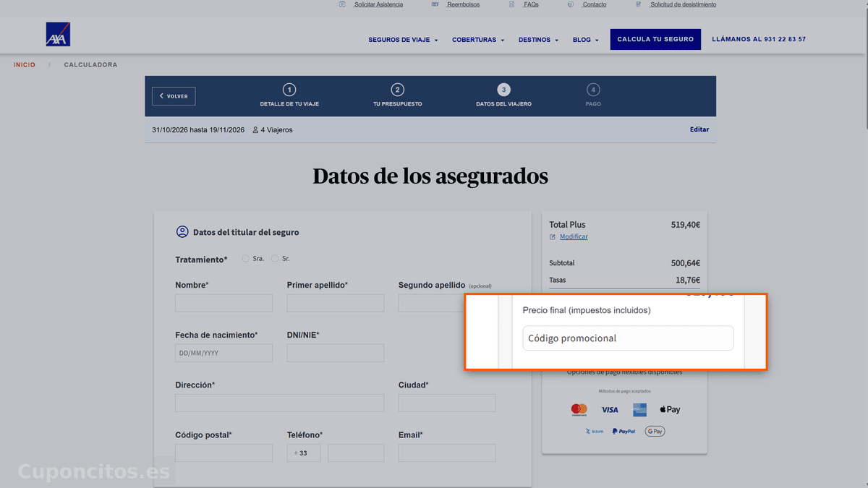Image resolution: width=868 pixels, height=488 pixels.
Task: Open the Destinos dropdown
Action: pos(538,40)
